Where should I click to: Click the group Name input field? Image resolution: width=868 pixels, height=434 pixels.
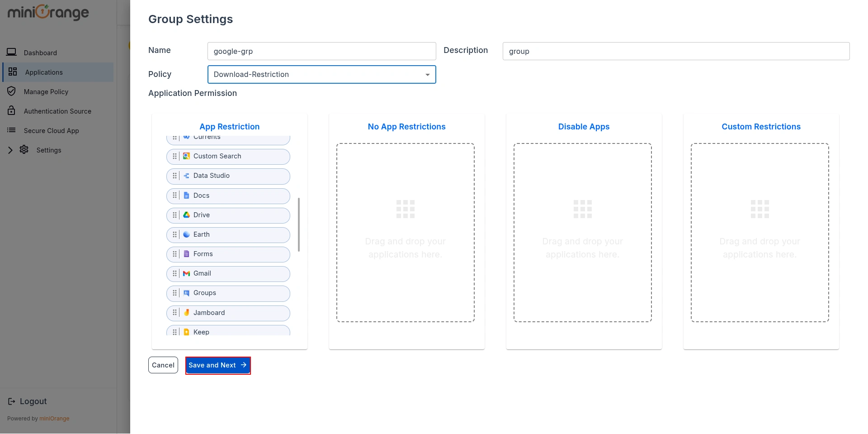coord(321,51)
